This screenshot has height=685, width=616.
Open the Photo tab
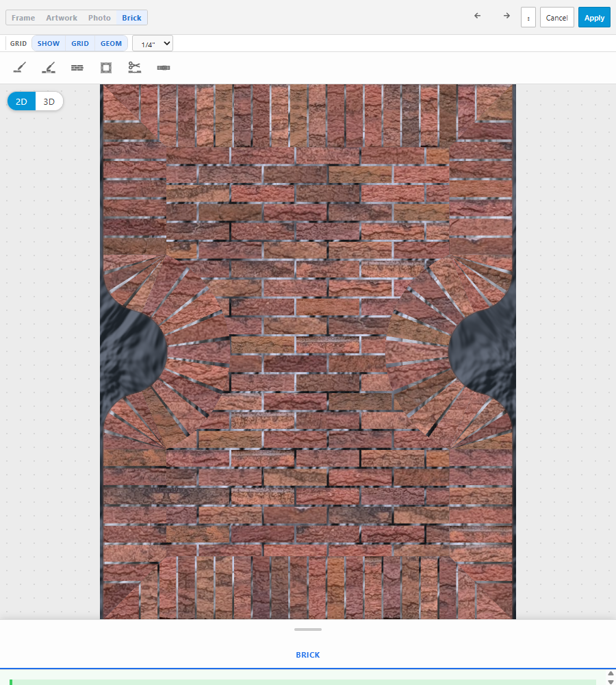pyautogui.click(x=99, y=18)
